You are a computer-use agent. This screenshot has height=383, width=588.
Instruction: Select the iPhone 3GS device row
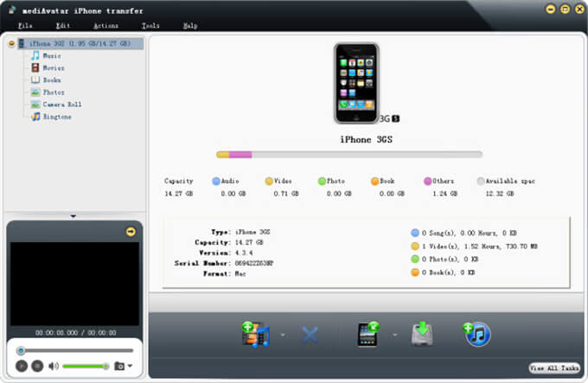click(80, 43)
